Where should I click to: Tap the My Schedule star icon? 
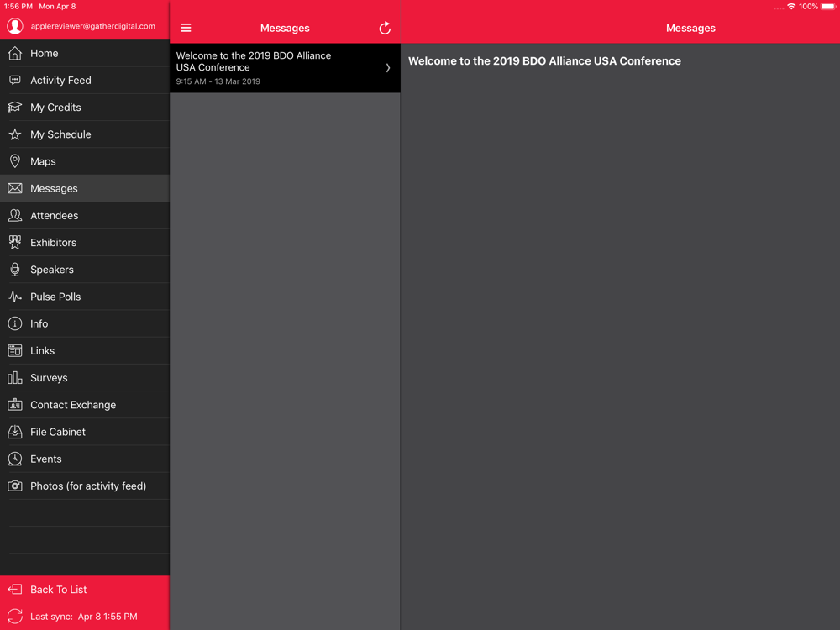click(15, 134)
